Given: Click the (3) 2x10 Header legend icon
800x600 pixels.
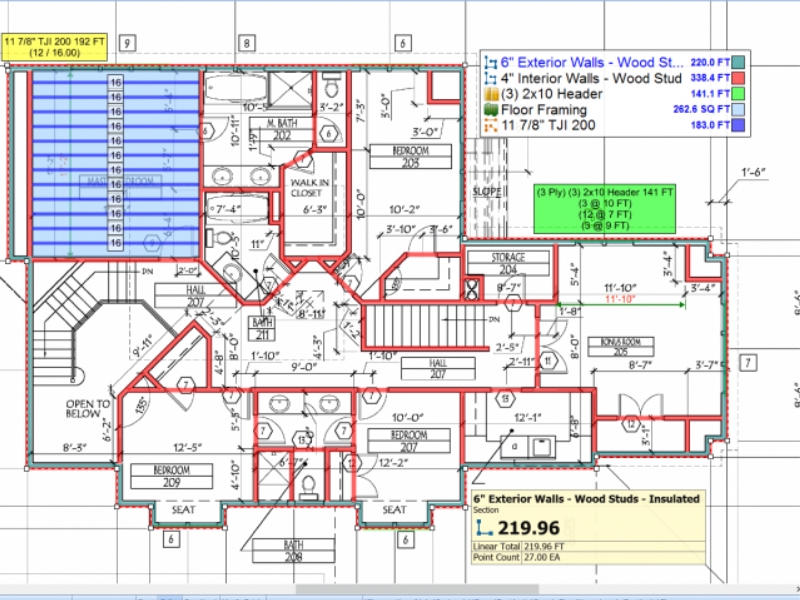Looking at the screenshot, I should coord(490,94).
